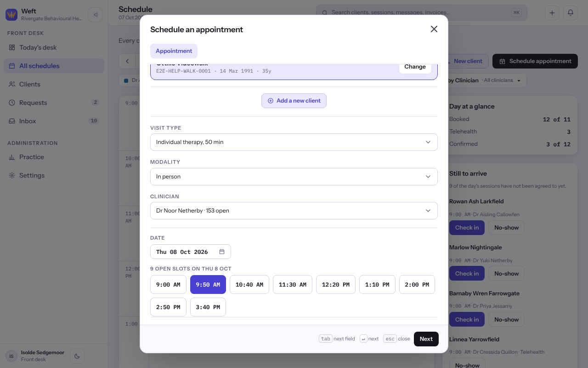Toggle dark mode moon icon
Image resolution: width=588 pixels, height=368 pixels.
pyautogui.click(x=77, y=356)
